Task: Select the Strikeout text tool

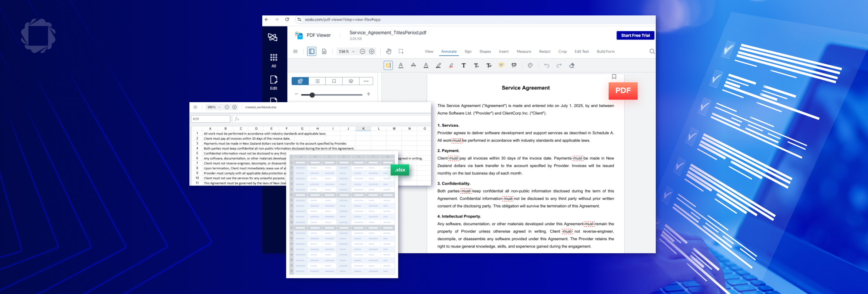Action: point(413,65)
